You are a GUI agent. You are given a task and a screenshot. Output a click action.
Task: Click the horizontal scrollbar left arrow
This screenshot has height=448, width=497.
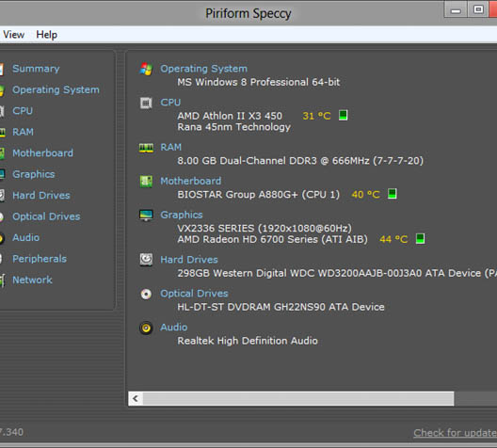tap(136, 398)
